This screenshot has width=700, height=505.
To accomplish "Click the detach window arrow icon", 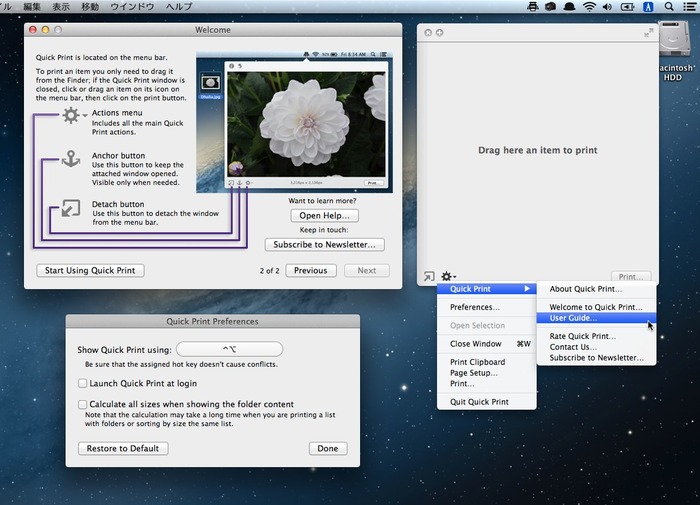I will point(429,276).
